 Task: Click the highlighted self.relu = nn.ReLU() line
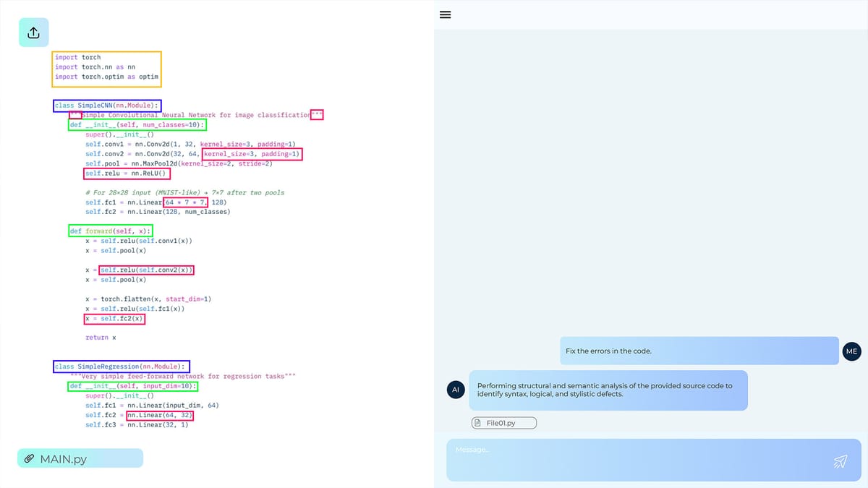tap(127, 174)
